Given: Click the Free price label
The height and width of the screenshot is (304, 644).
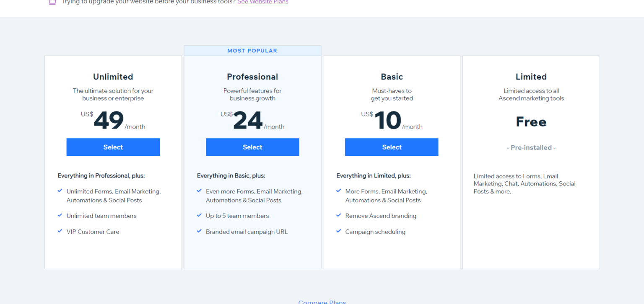Looking at the screenshot, I should [x=531, y=121].
